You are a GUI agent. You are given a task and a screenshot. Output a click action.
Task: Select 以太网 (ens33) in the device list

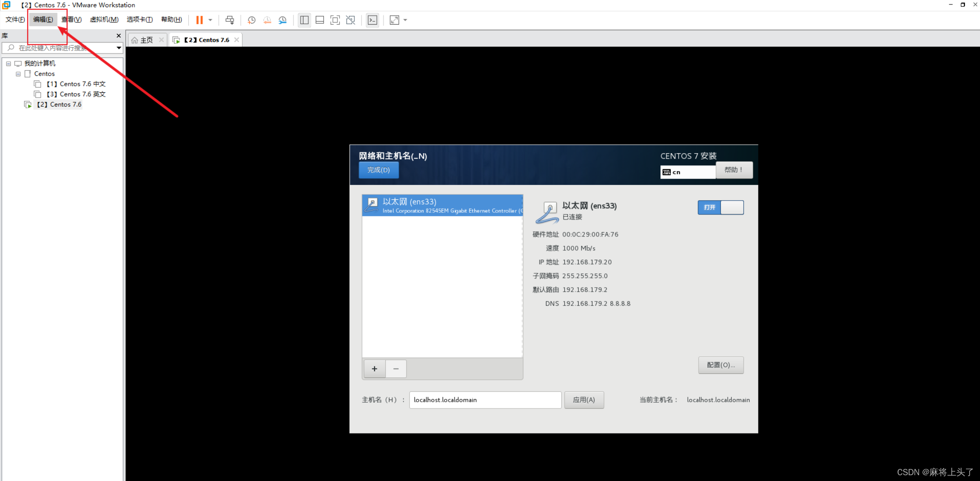coord(442,206)
